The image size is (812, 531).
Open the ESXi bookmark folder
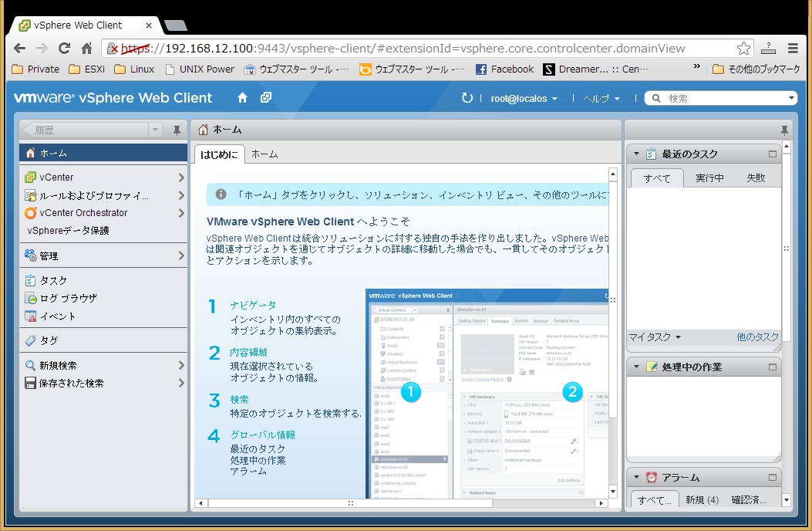[87, 69]
